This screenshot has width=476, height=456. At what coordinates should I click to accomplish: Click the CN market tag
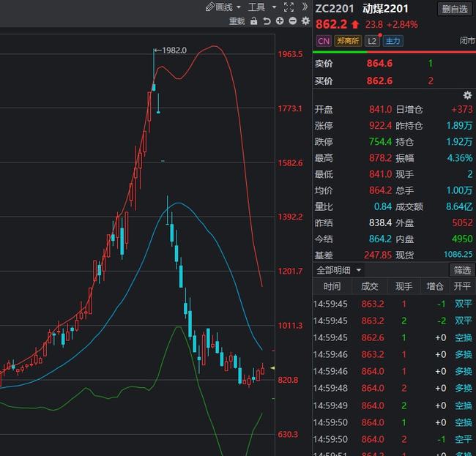(x=323, y=41)
